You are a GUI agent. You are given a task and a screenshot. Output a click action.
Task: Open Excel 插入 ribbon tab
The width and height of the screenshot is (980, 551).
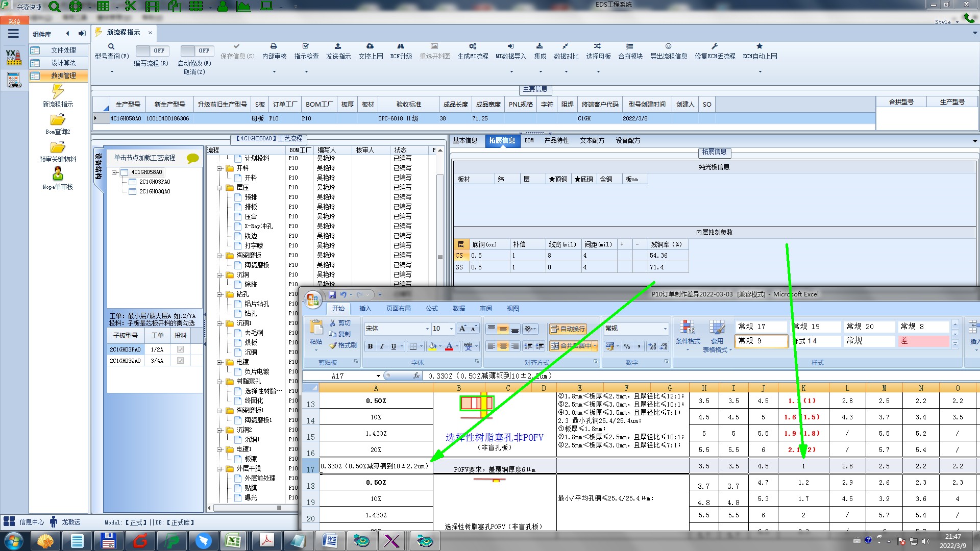[365, 309]
